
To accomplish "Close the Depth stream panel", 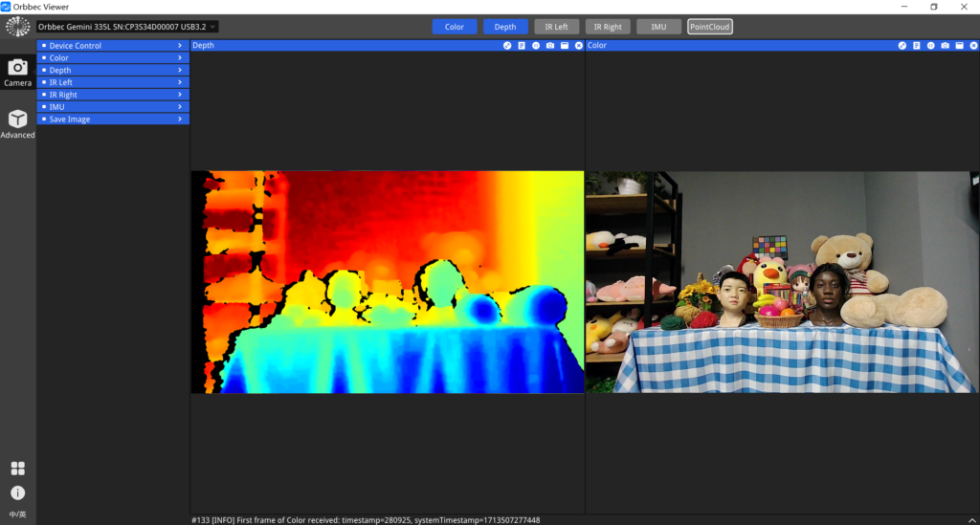I will tap(579, 46).
